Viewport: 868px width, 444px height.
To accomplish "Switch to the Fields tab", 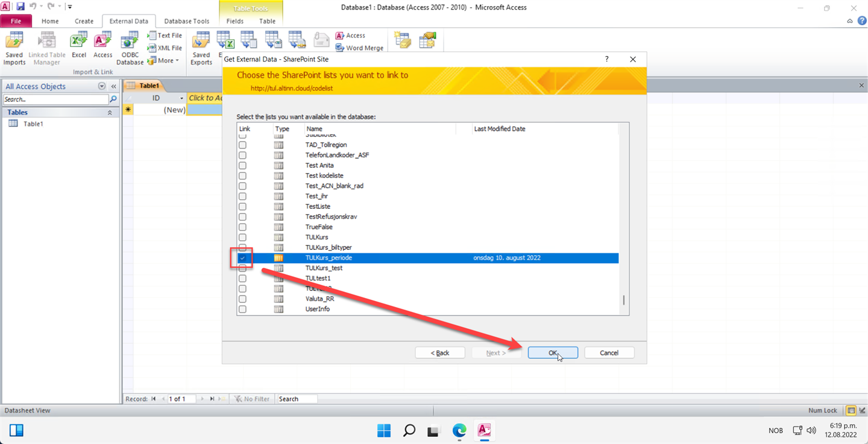I will 235,21.
